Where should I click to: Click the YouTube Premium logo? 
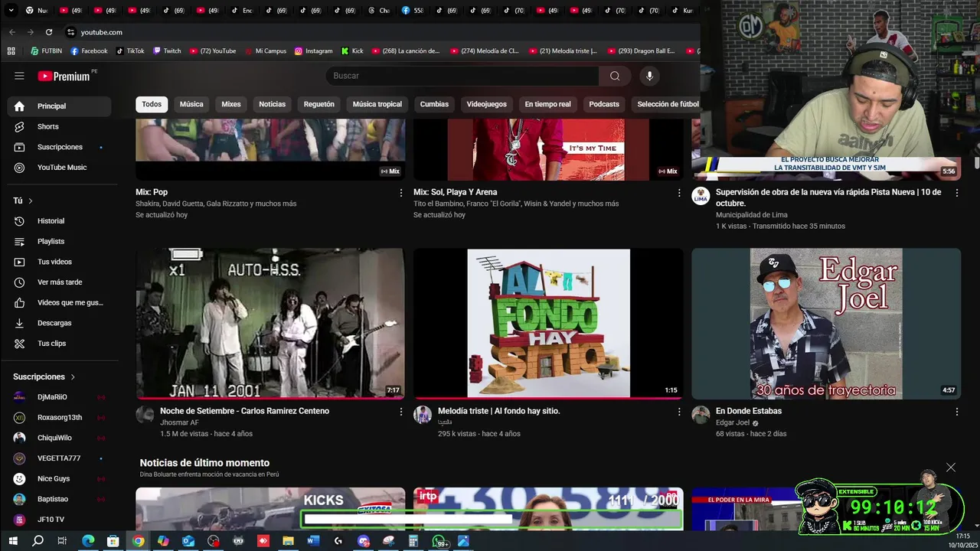pyautogui.click(x=64, y=76)
